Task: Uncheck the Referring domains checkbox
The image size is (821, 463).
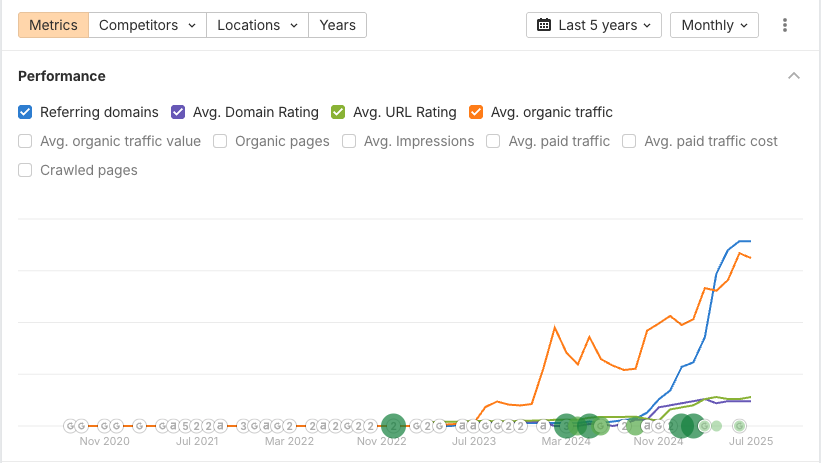Action: (26, 112)
